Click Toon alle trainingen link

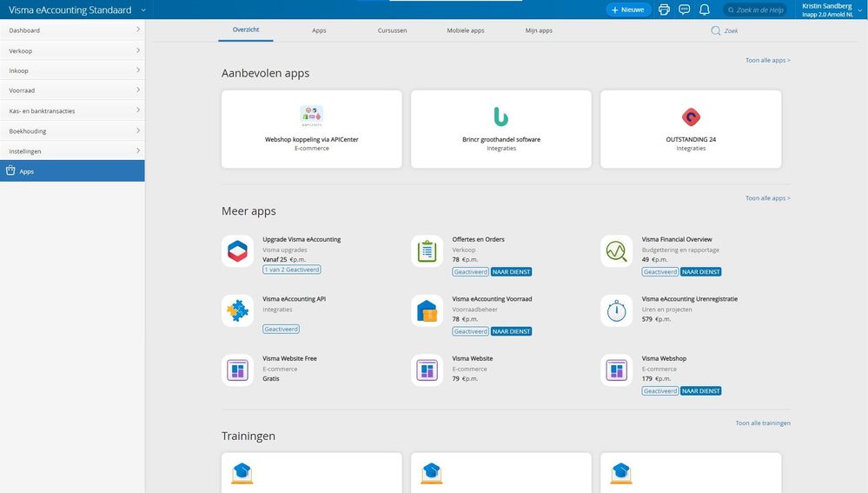click(763, 423)
